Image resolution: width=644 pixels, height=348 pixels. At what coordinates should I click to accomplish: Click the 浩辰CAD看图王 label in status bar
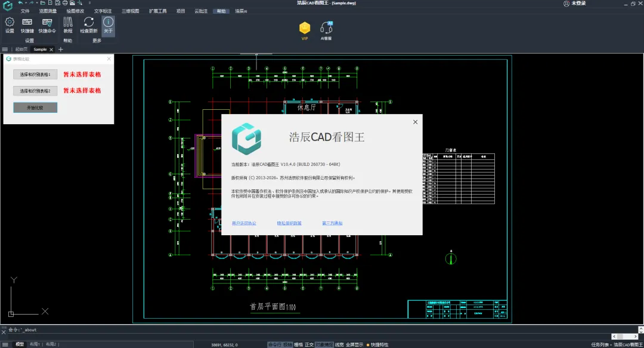click(x=628, y=344)
